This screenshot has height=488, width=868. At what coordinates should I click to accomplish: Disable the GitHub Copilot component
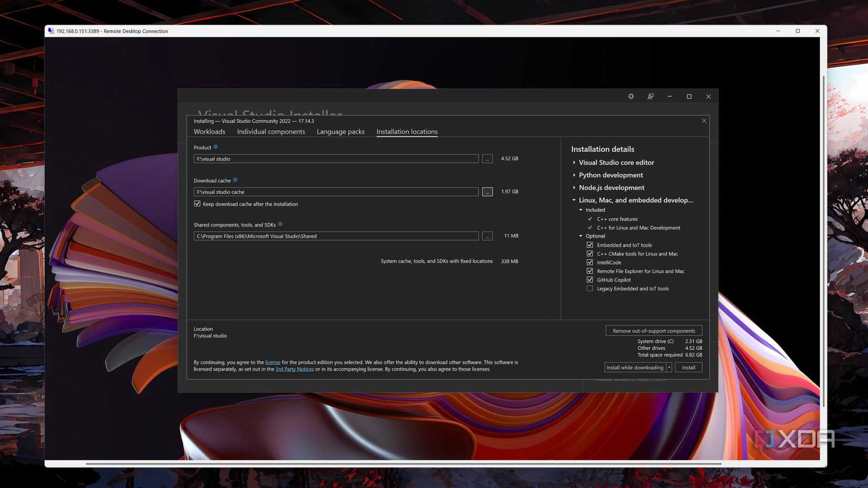click(590, 279)
